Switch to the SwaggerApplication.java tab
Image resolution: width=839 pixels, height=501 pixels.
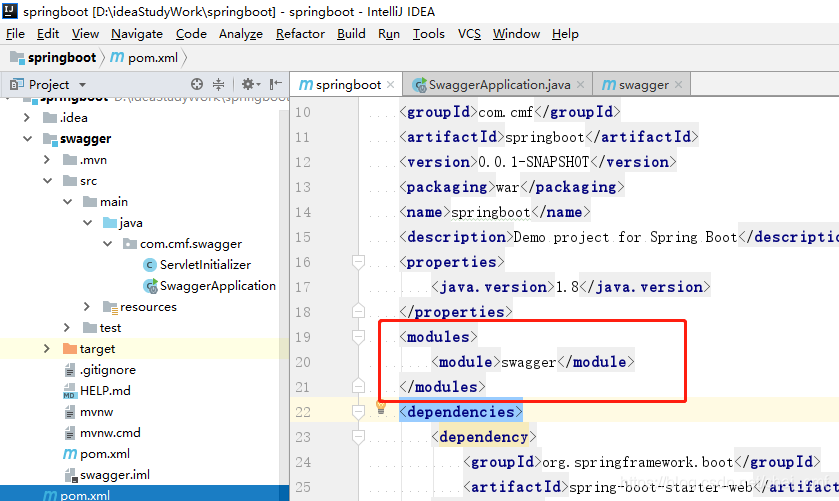point(498,85)
